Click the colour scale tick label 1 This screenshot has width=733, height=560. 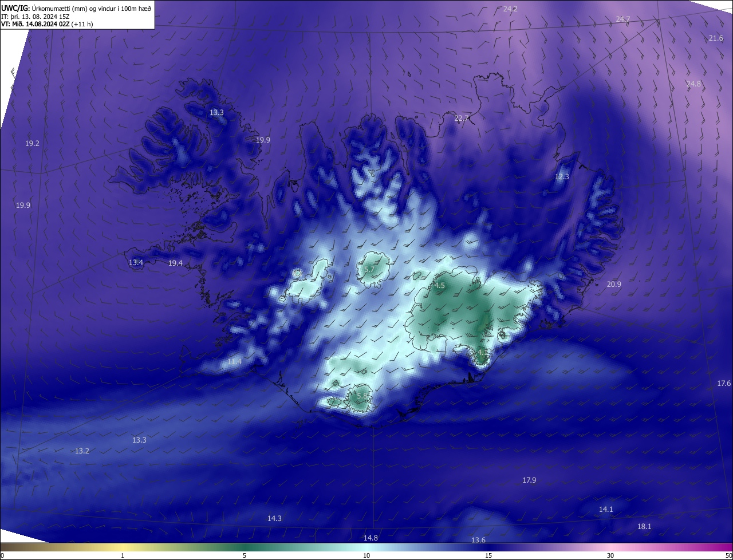(123, 555)
